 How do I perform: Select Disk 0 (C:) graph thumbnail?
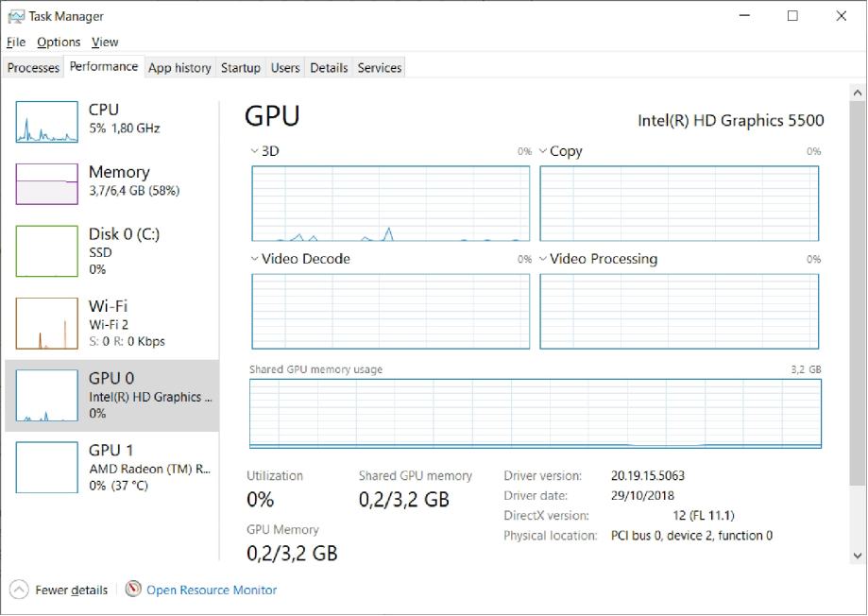(x=47, y=250)
